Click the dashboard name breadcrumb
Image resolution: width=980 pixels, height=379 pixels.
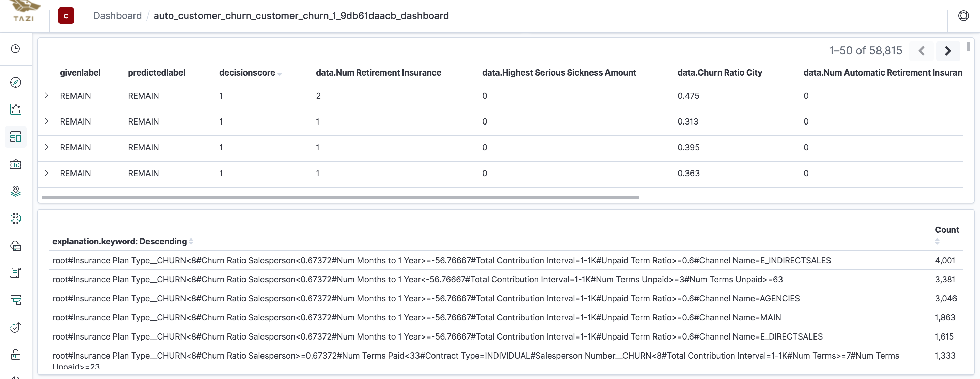pos(301,16)
